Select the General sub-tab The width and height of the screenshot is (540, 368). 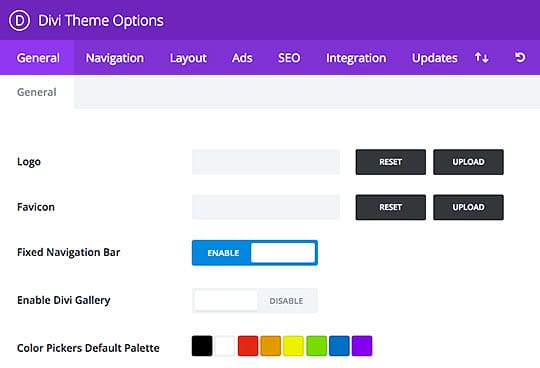pos(37,92)
